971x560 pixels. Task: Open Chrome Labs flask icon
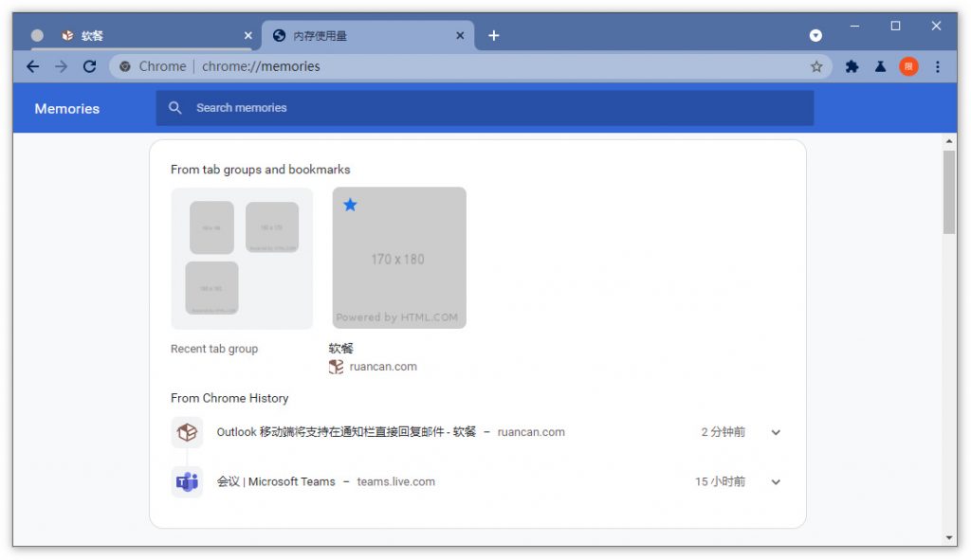pyautogui.click(x=880, y=66)
